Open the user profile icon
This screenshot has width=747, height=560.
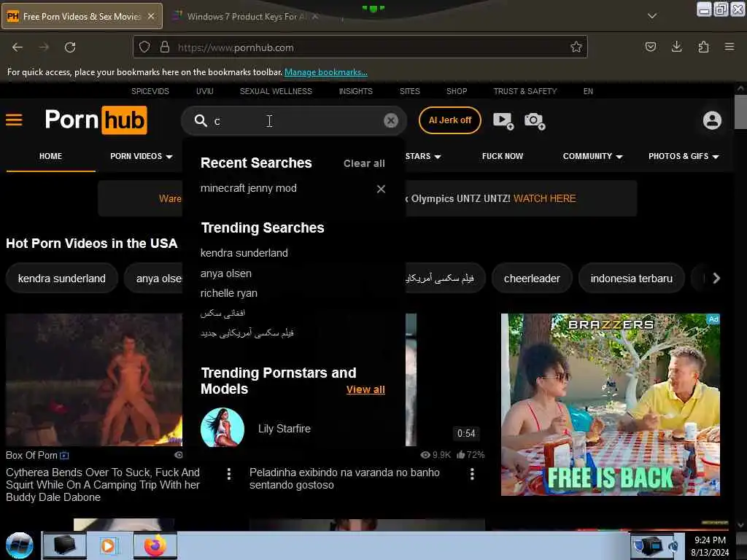pos(712,120)
